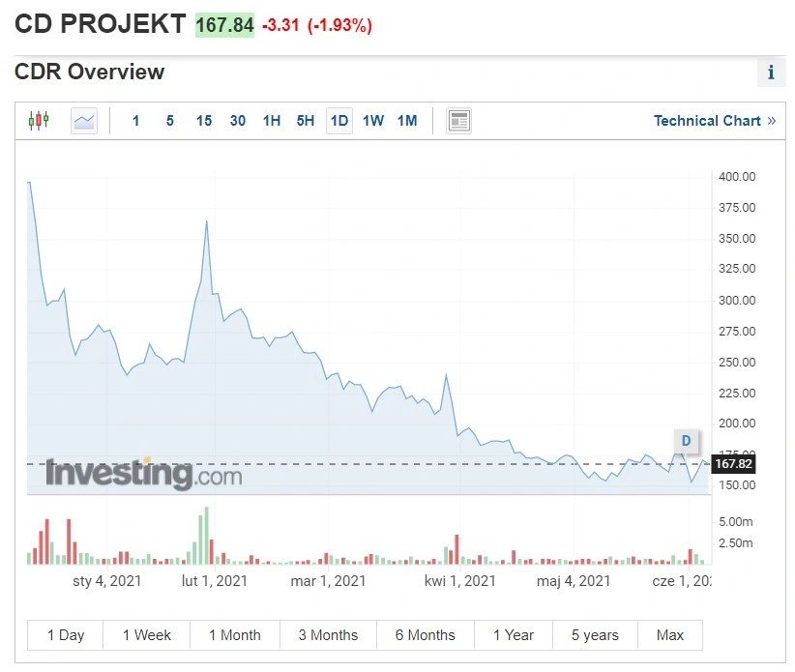This screenshot has width=795, height=672.
Task: Select the 5 years range tab
Action: 595,635
